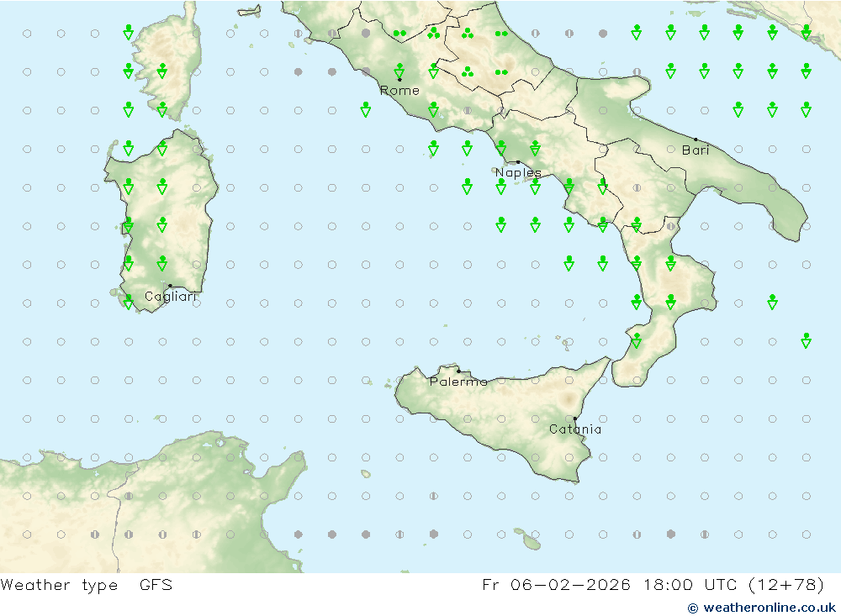Click the lowest shower symbol on the right edge

[806, 340]
